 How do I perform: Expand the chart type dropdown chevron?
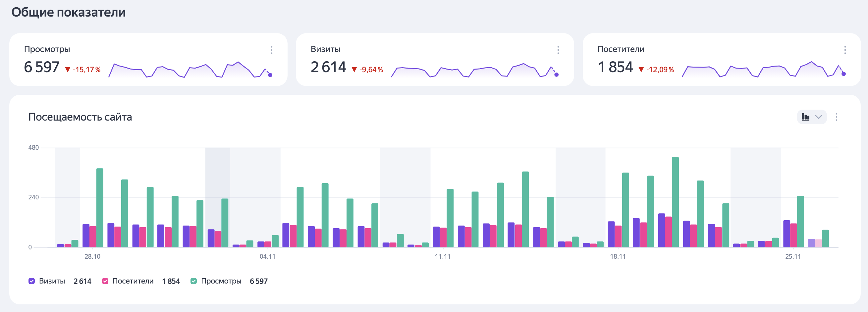(818, 117)
